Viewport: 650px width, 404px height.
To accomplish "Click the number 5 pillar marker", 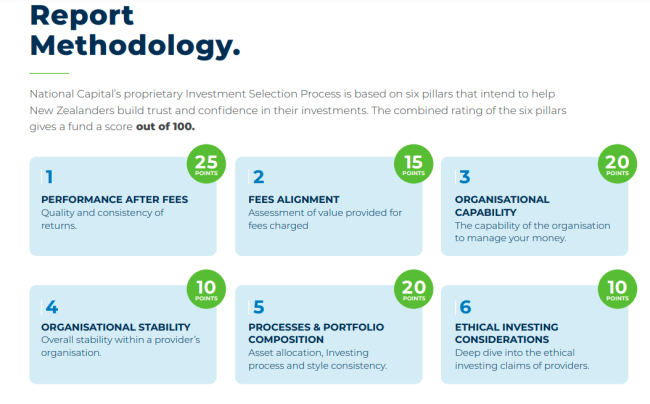I will click(x=258, y=307).
